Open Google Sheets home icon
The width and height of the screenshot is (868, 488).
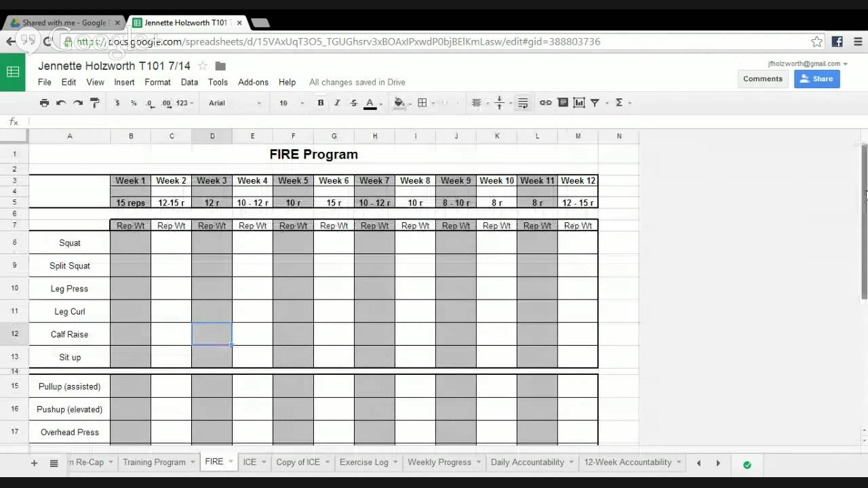[x=13, y=73]
